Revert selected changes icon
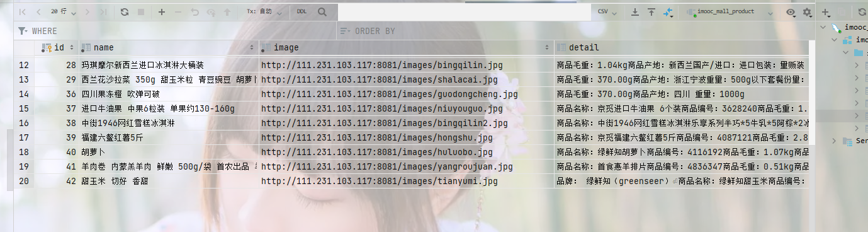868x232 pixels. click(194, 12)
